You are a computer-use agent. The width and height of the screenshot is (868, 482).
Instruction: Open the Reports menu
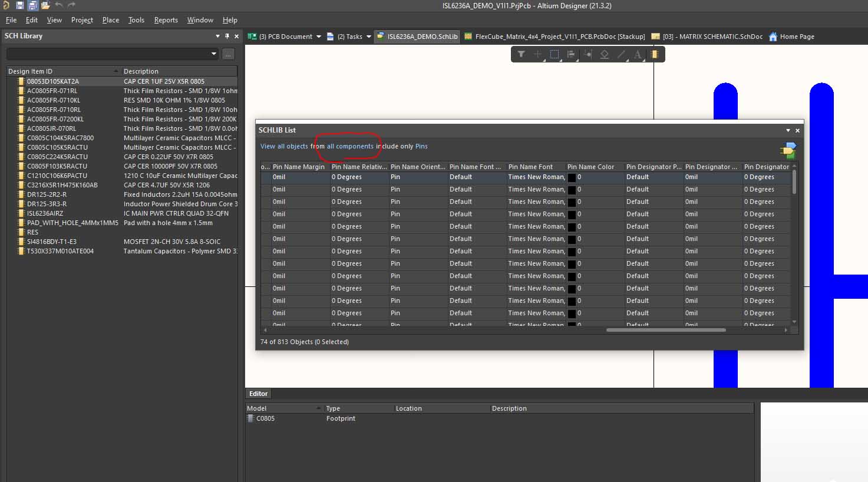(166, 20)
